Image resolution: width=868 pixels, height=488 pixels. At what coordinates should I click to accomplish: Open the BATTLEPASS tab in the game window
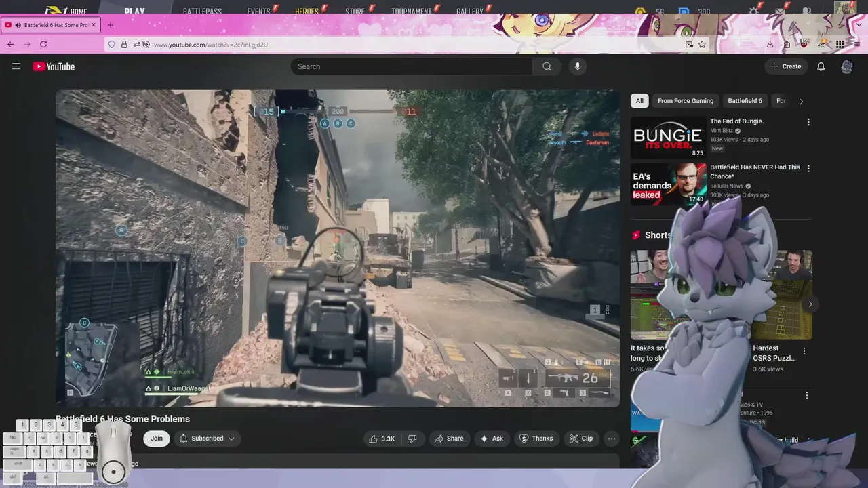coord(202,12)
